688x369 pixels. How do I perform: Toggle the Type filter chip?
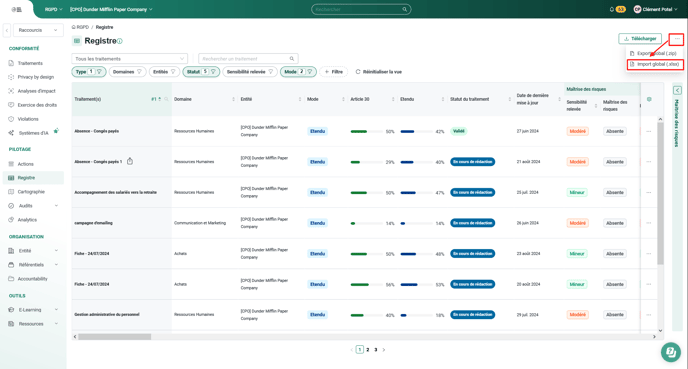[89, 72]
